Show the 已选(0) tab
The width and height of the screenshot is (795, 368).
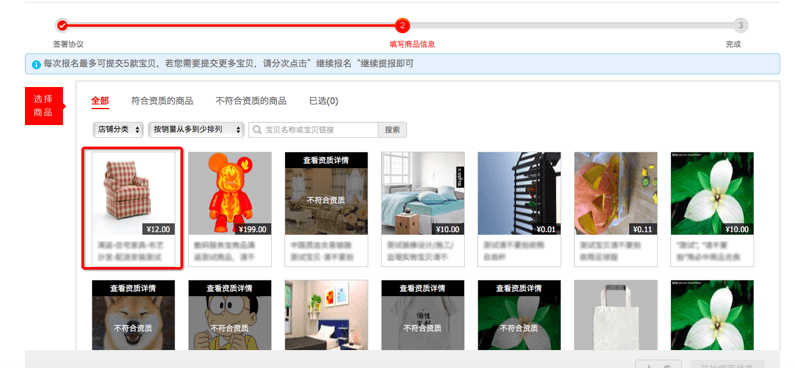[323, 101]
